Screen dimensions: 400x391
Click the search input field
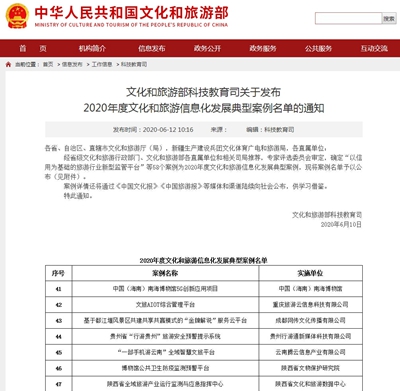tap(348, 18)
